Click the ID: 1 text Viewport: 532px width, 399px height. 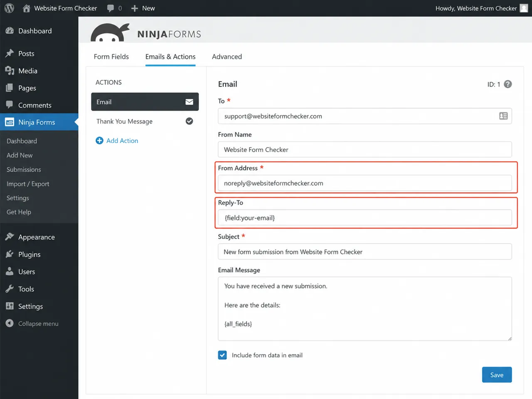coord(494,84)
